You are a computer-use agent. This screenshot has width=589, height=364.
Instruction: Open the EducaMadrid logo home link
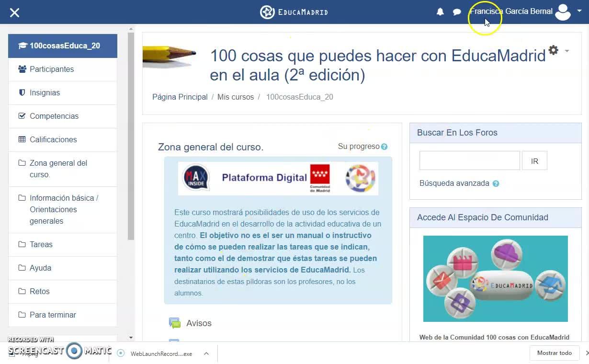coord(294,12)
